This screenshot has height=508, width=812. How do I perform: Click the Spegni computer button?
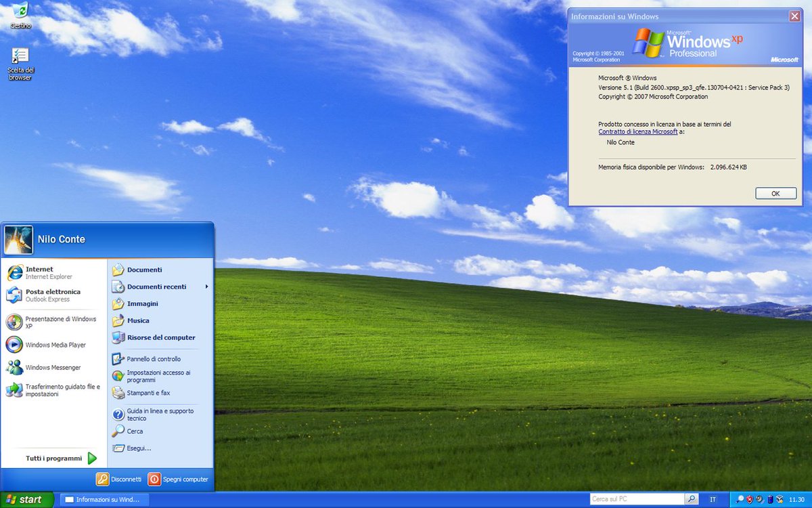coord(179,479)
